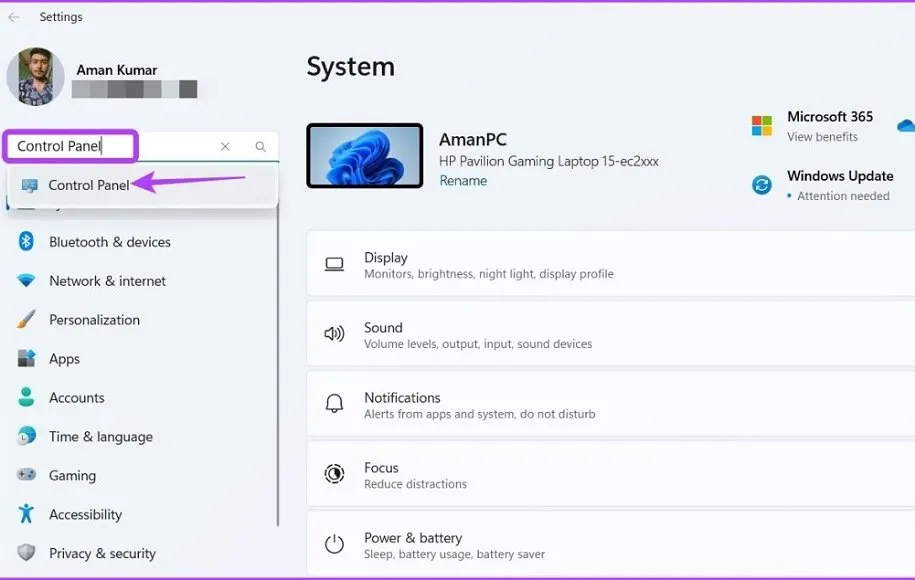Open Sound settings row
The image size is (915, 580).
click(x=610, y=335)
